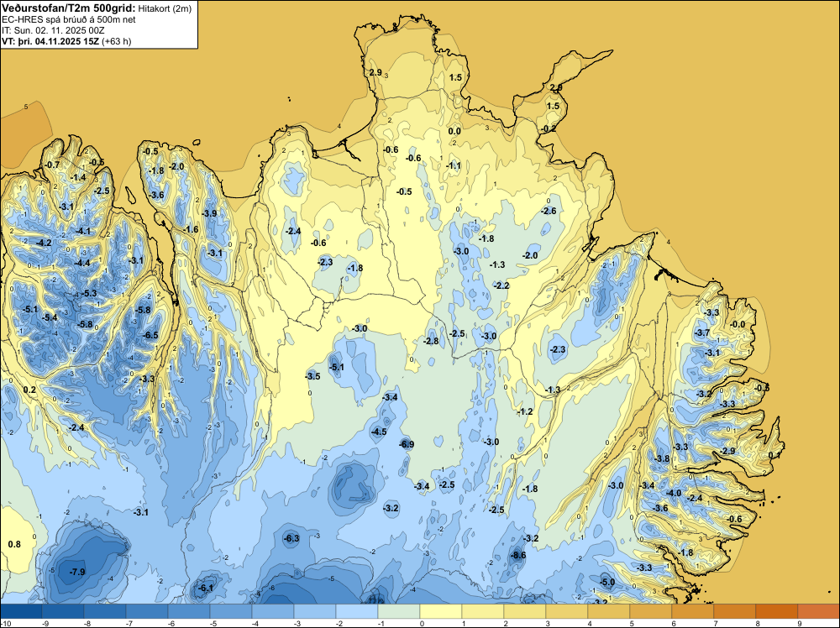The image size is (840, 628).
Task: Click the -4.0 temperature label
Action: (674, 493)
